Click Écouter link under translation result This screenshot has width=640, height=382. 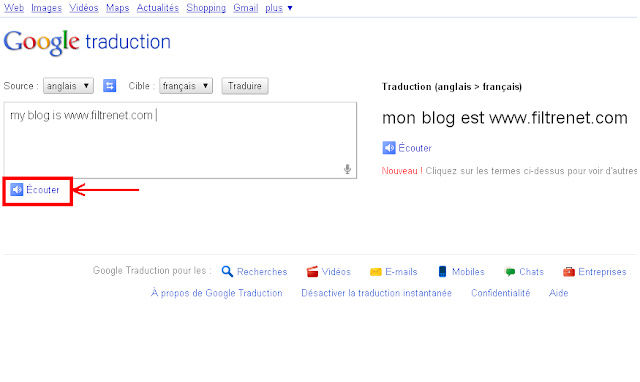click(x=415, y=148)
